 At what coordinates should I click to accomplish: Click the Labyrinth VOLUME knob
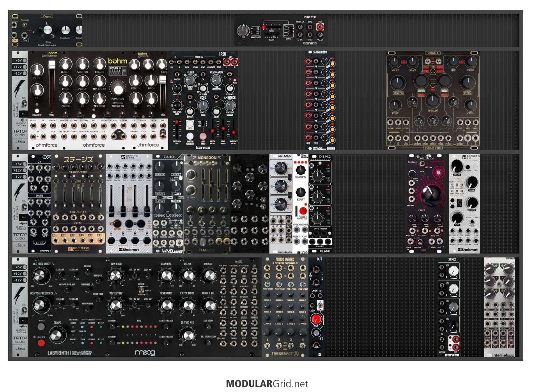tap(209, 276)
